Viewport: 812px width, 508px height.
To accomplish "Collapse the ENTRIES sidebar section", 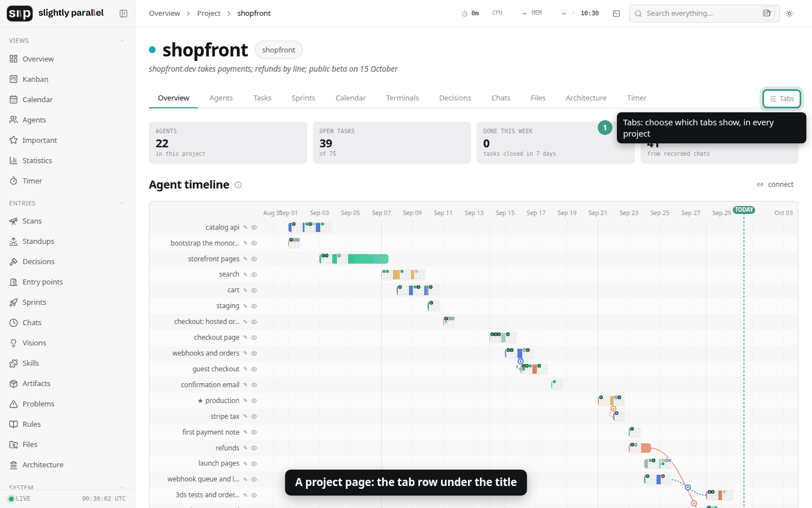I will 122,203.
